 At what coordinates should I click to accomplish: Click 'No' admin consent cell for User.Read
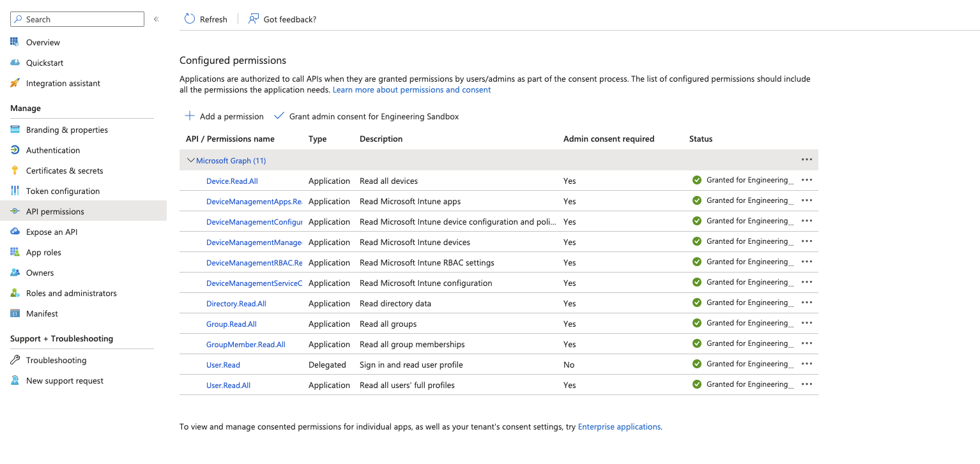pos(569,364)
